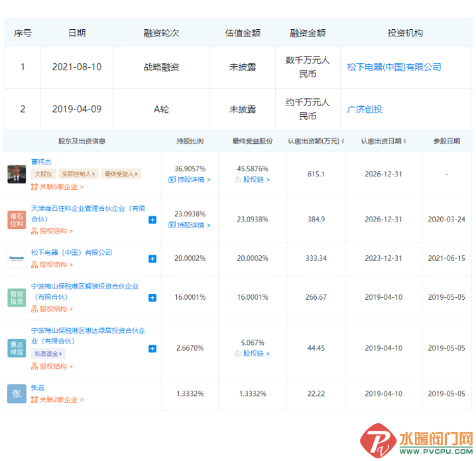Select the 融资轮次 column header
The width and height of the screenshot is (476, 461).
pos(161,33)
